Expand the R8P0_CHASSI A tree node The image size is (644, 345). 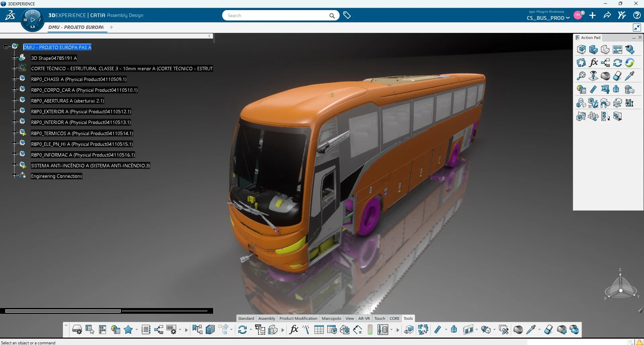[13, 79]
